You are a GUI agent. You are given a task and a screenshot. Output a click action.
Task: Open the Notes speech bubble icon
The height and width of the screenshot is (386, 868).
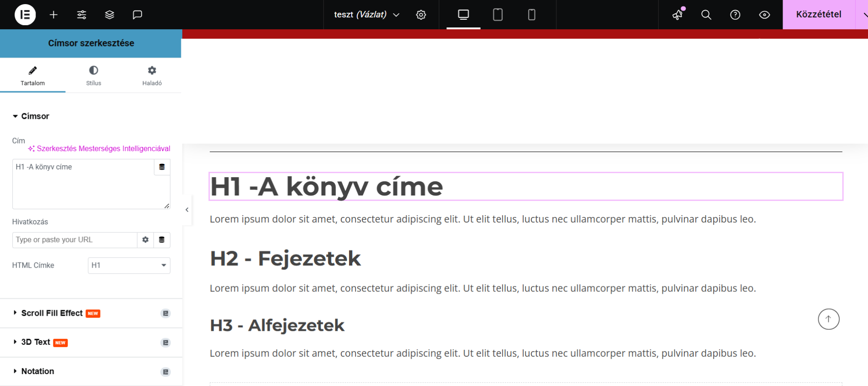pyautogui.click(x=138, y=15)
